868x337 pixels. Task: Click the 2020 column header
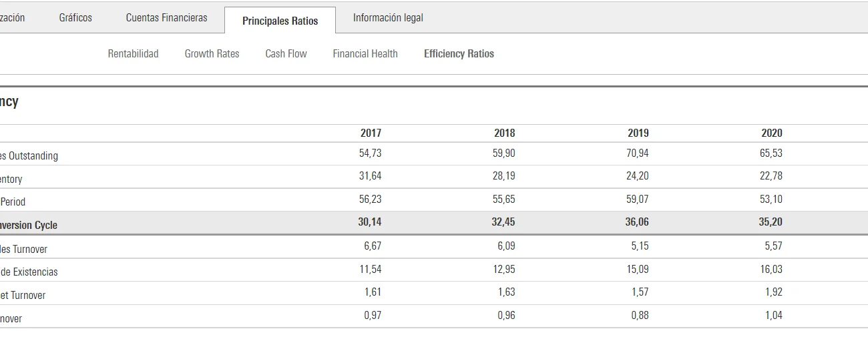click(771, 133)
